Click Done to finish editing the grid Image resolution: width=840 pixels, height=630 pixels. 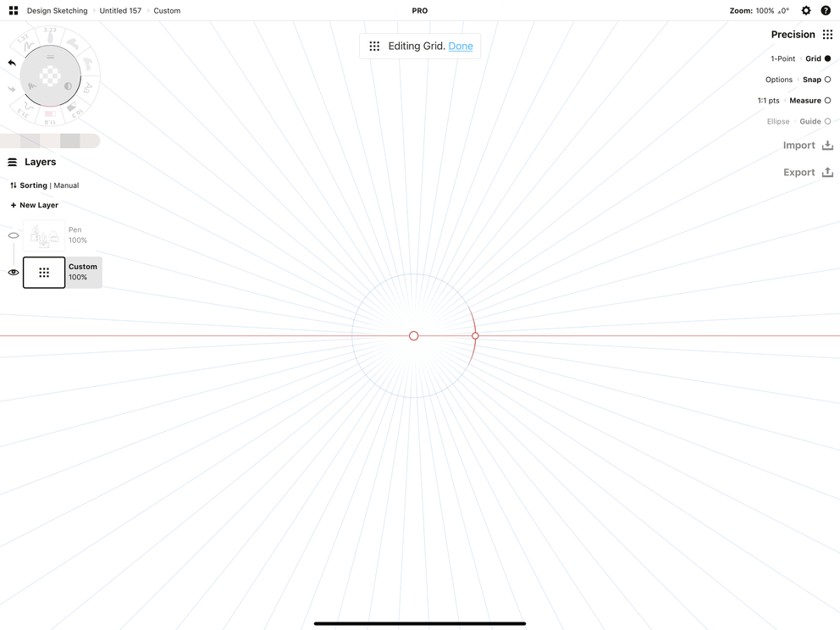tap(461, 46)
